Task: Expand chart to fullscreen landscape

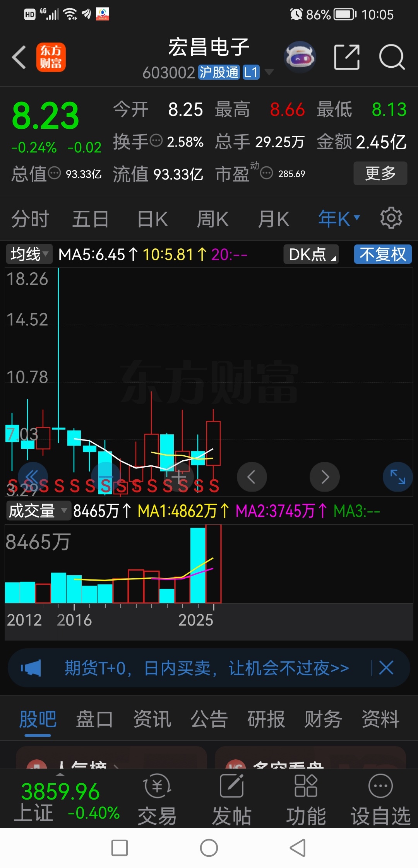Action: (x=397, y=477)
